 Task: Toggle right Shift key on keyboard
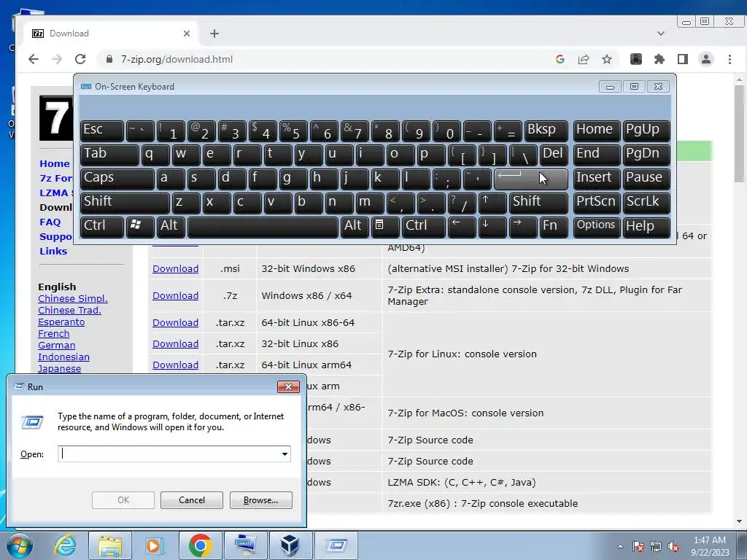click(538, 203)
